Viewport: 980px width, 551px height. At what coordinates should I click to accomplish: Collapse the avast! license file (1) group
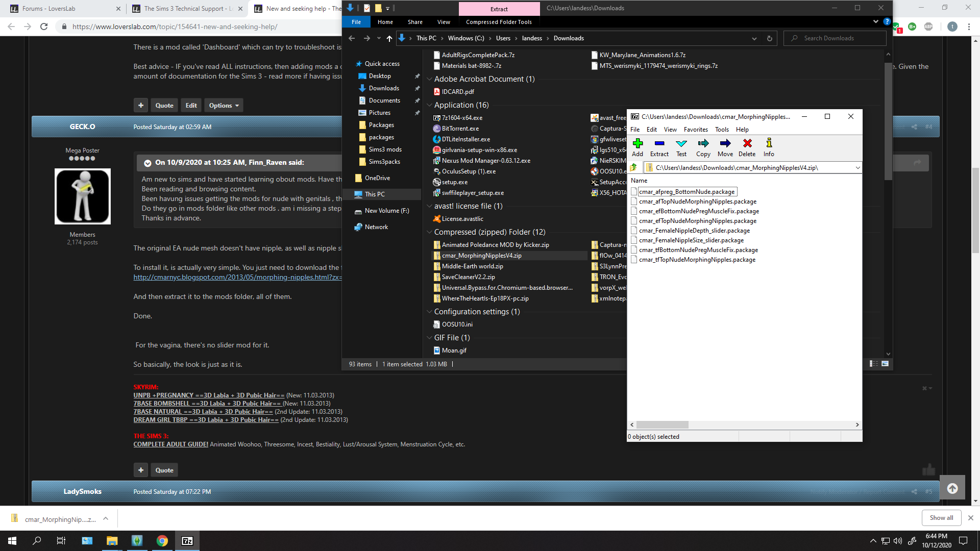point(429,206)
